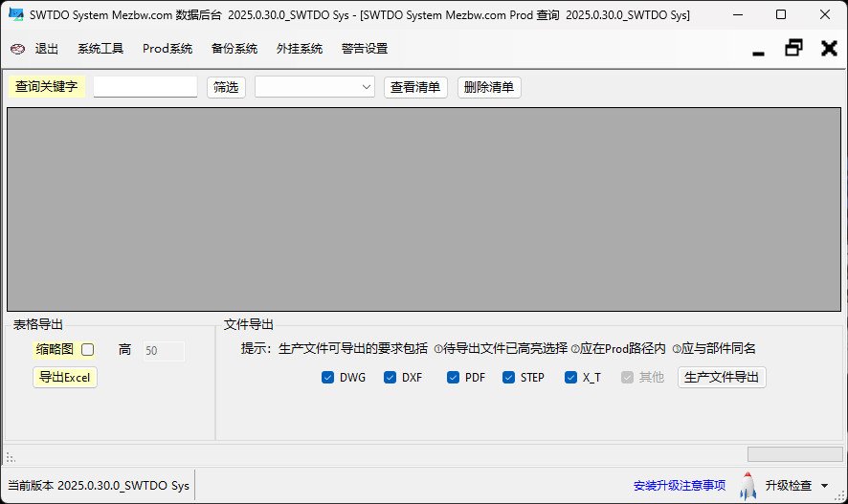Focus the 查询关键字 search input field
The height and width of the screenshot is (504, 848).
pos(145,87)
